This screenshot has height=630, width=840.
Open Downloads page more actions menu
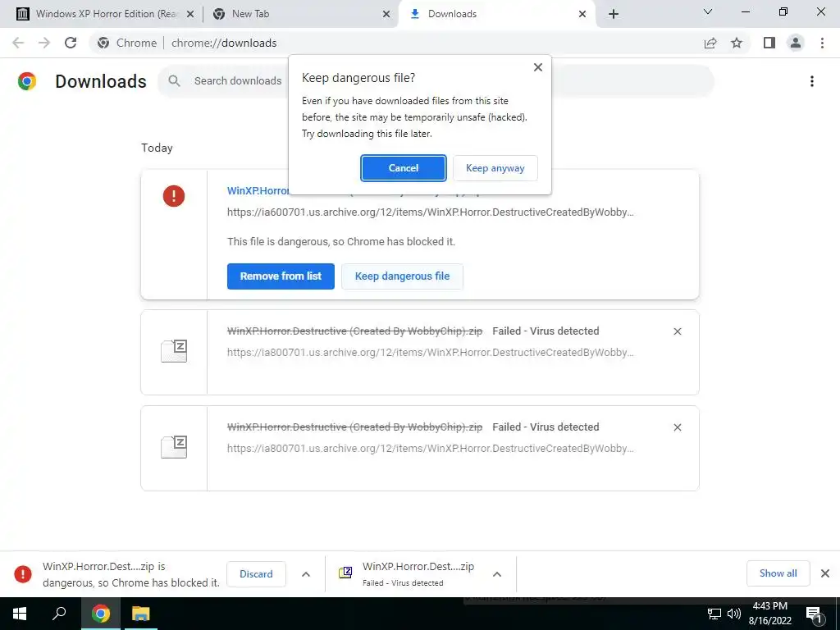pyautogui.click(x=812, y=81)
